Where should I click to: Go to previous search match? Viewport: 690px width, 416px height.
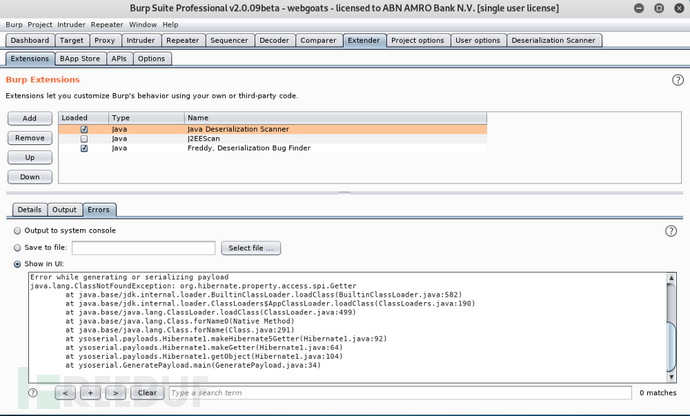click(65, 393)
